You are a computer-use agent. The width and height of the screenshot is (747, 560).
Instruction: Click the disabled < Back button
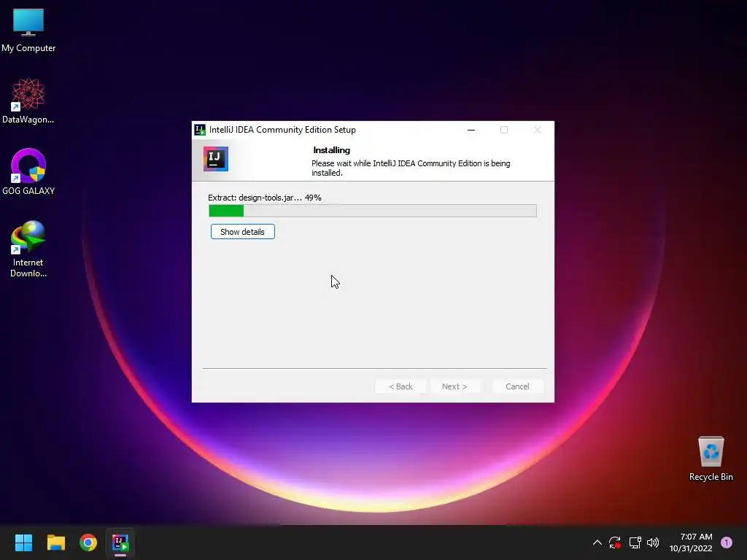[x=400, y=386]
